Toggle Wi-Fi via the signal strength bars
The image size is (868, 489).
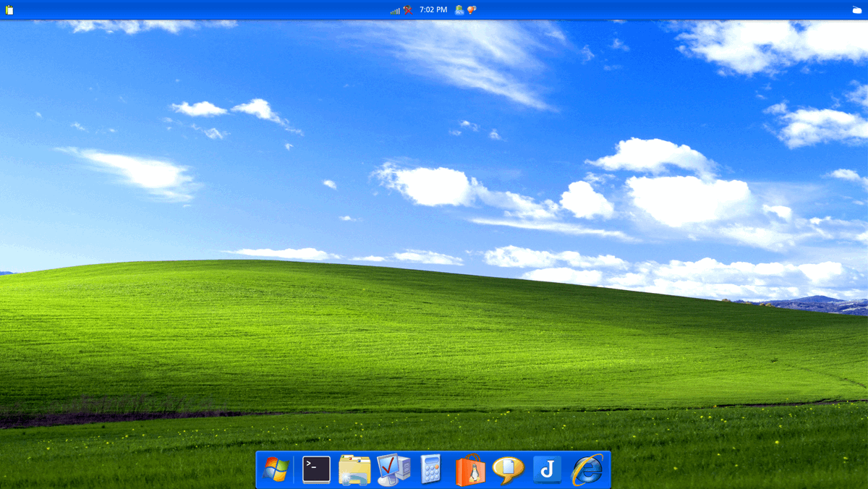(x=395, y=9)
